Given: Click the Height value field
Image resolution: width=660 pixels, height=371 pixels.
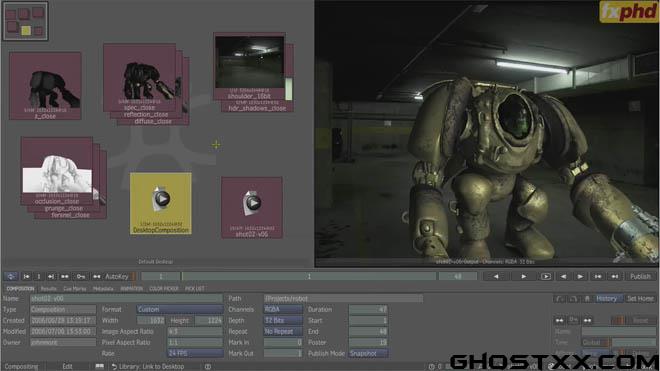Looking at the screenshot, I should tap(208, 320).
